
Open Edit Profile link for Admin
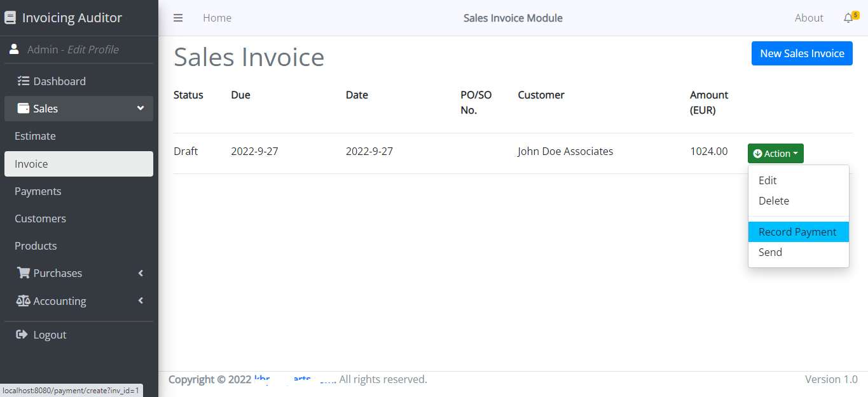click(93, 50)
